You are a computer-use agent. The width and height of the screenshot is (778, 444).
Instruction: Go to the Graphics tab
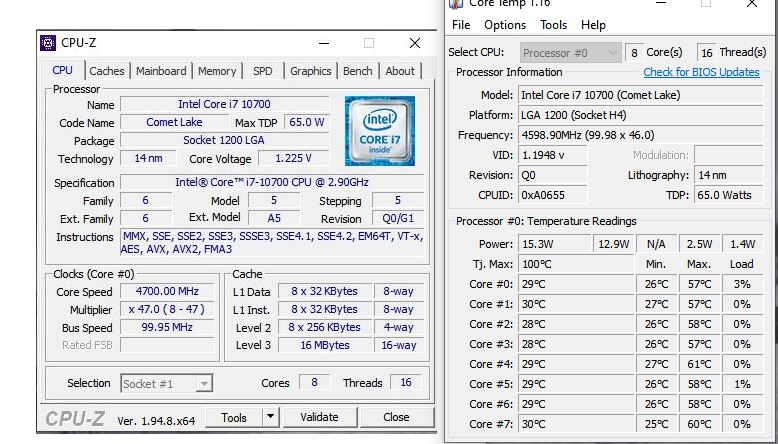[311, 71]
